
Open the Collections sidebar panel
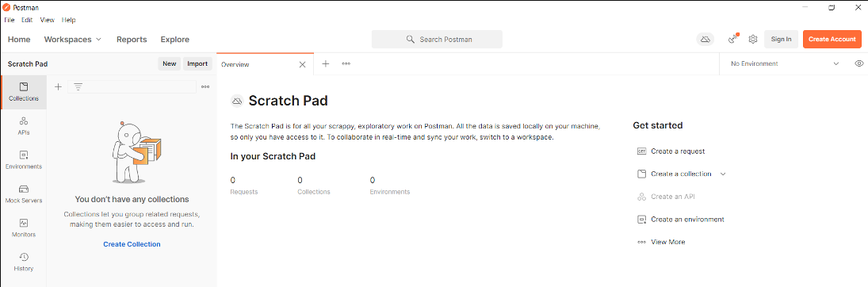[x=23, y=92]
